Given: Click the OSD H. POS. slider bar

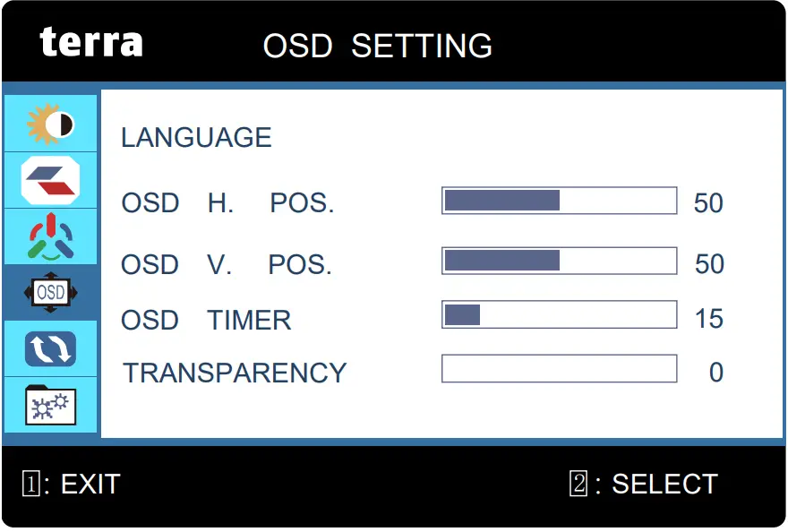Looking at the screenshot, I should [x=559, y=201].
